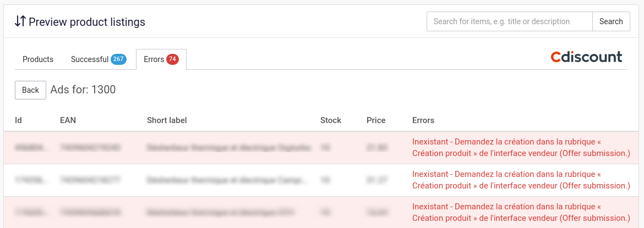Select the first row's error message

tap(521, 147)
